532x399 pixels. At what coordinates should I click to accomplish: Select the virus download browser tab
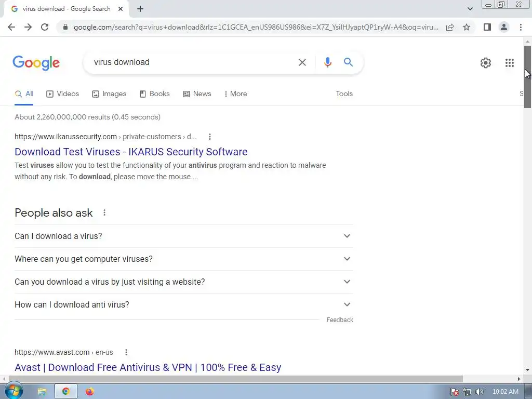click(66, 9)
